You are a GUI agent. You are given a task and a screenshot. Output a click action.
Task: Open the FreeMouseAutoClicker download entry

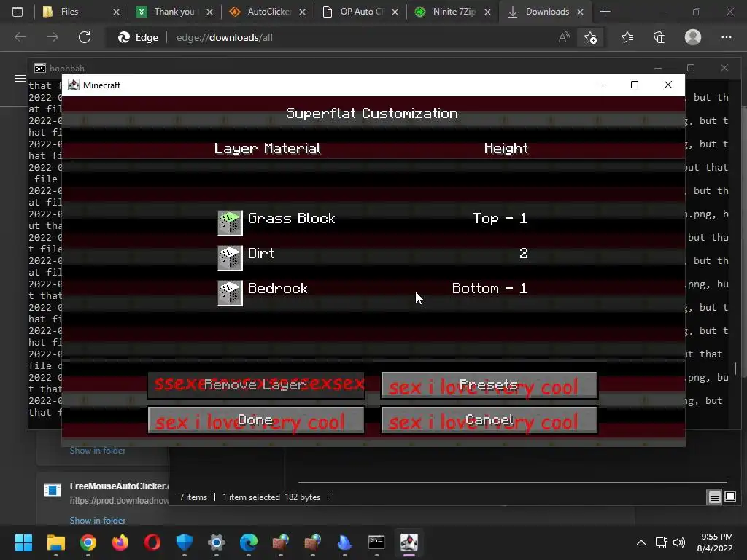119,486
